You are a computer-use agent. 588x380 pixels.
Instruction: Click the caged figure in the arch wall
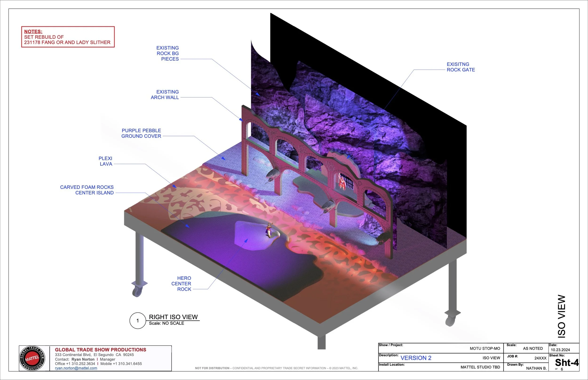(342, 182)
